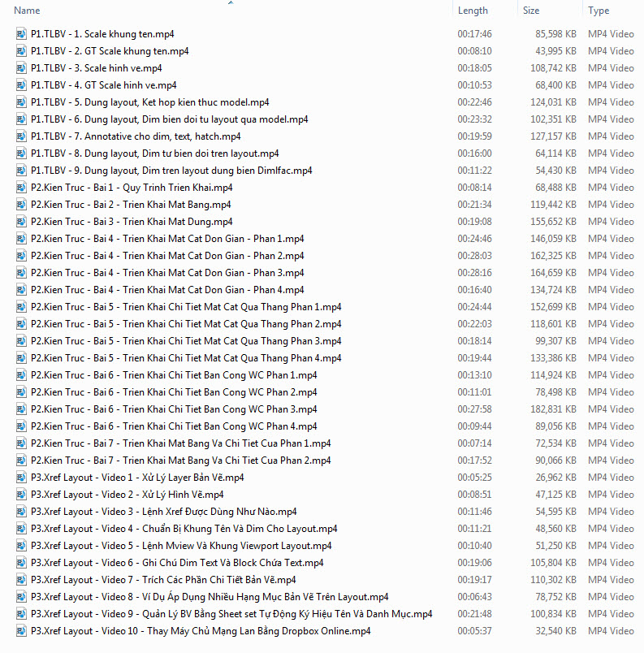Click the length value 00:23:32
Image resolution: width=644 pixels, height=653 pixels.
click(x=474, y=119)
